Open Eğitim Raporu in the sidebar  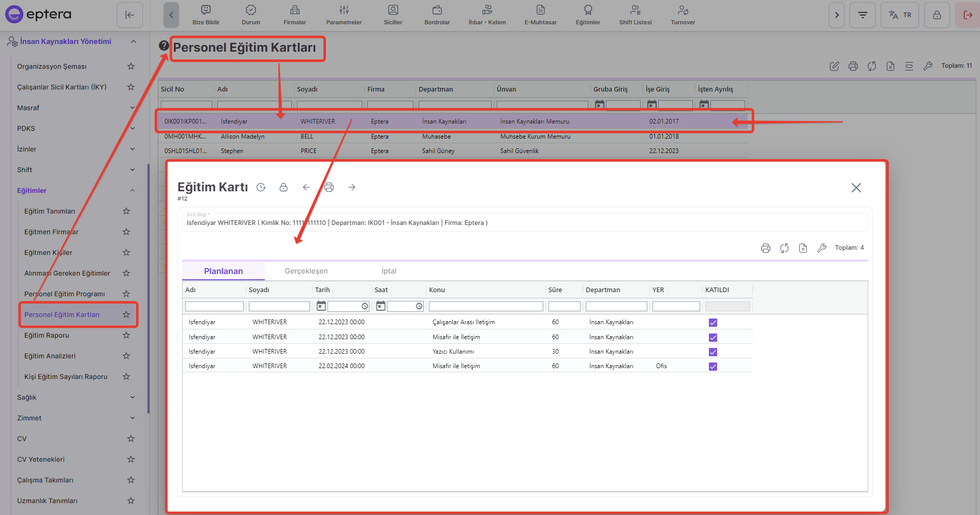(x=47, y=335)
